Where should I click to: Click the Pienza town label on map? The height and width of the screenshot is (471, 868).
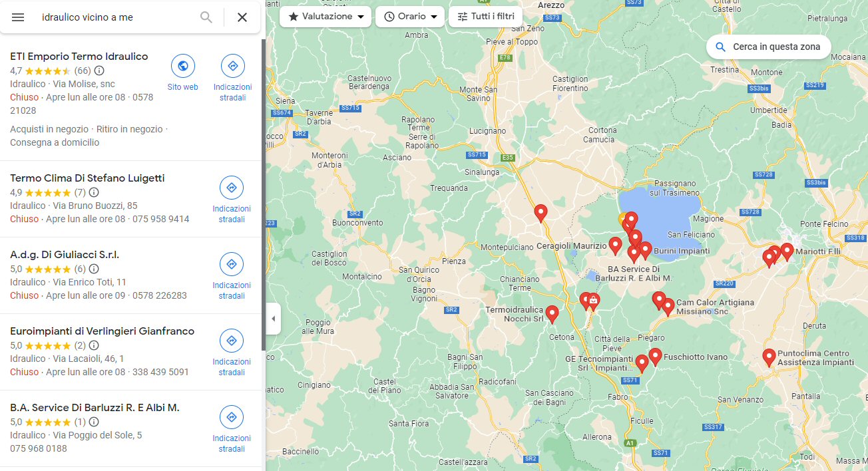click(454, 261)
